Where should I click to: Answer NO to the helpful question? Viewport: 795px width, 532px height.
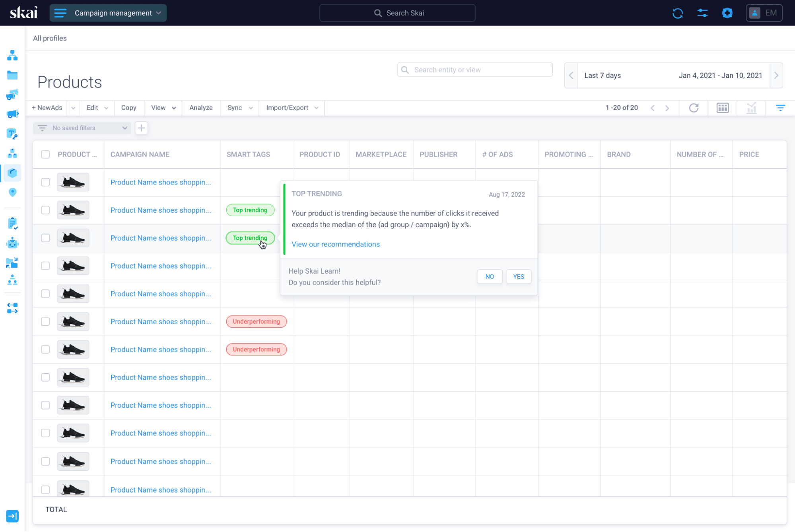coord(490,276)
